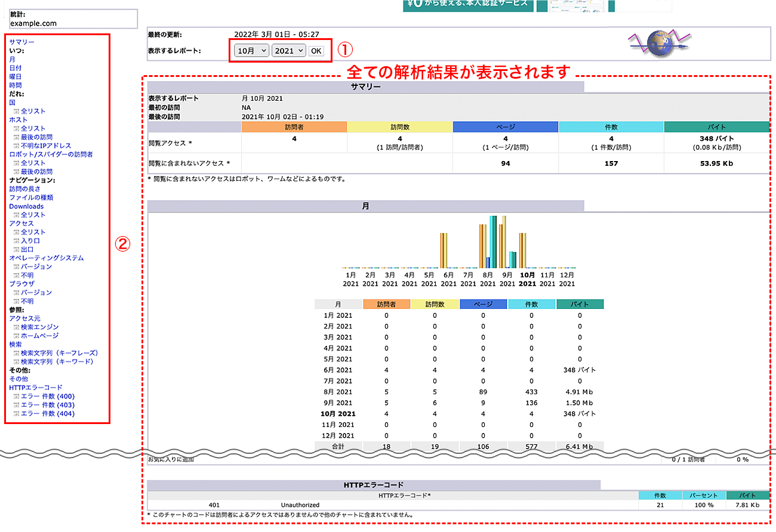Click the icon next to 入り口
This screenshot has height=532, width=776.
pos(16,241)
